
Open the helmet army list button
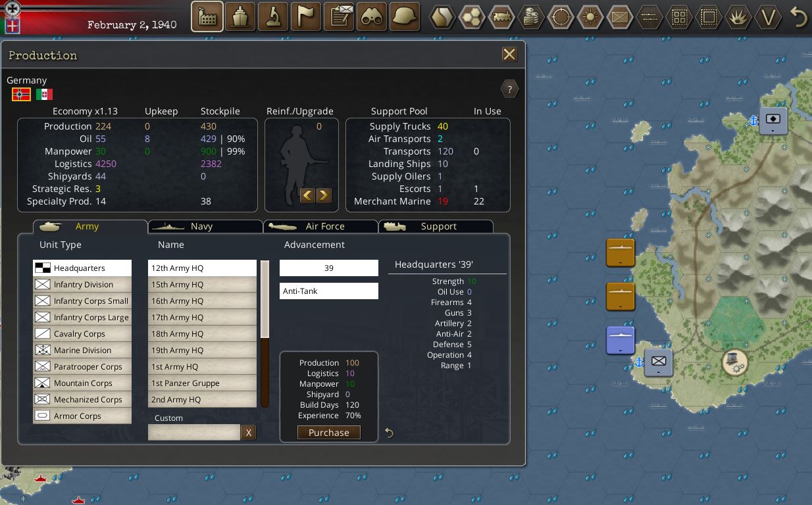pyautogui.click(x=405, y=16)
